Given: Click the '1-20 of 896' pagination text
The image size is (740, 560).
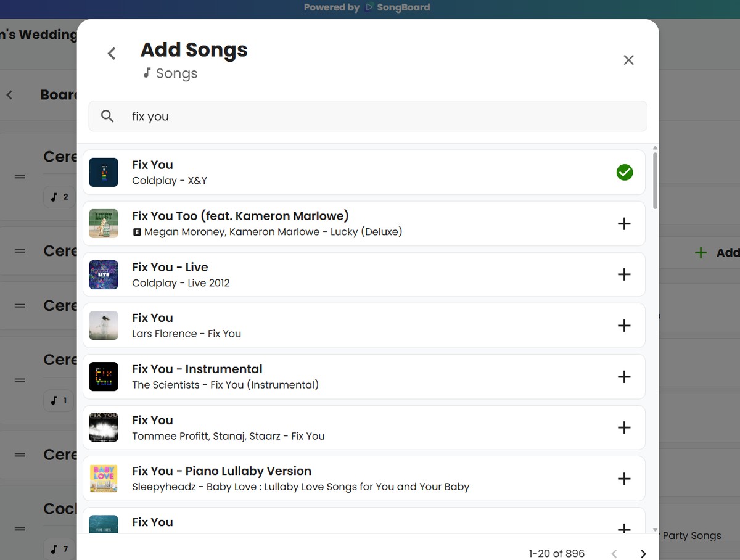Looking at the screenshot, I should pyautogui.click(x=557, y=553).
